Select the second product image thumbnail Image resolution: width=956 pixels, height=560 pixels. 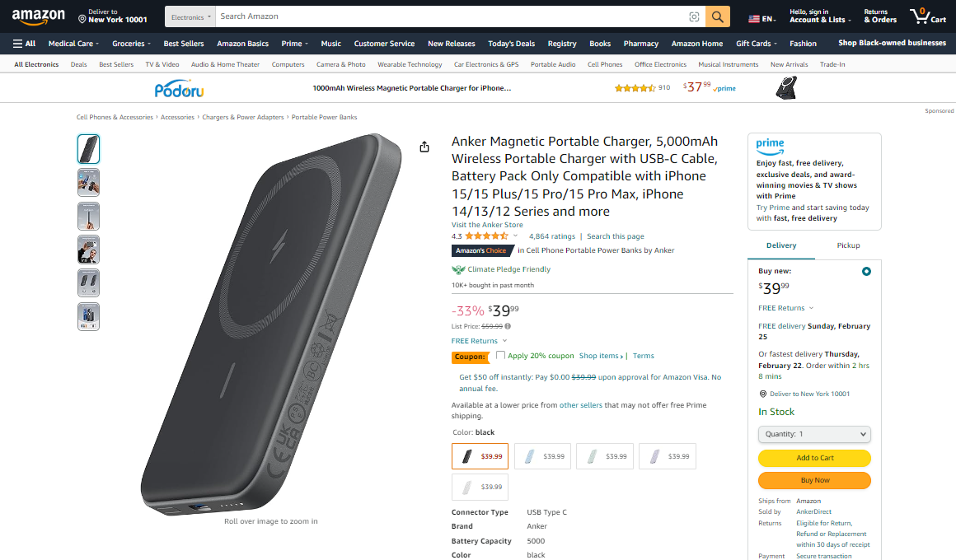pos(88,183)
